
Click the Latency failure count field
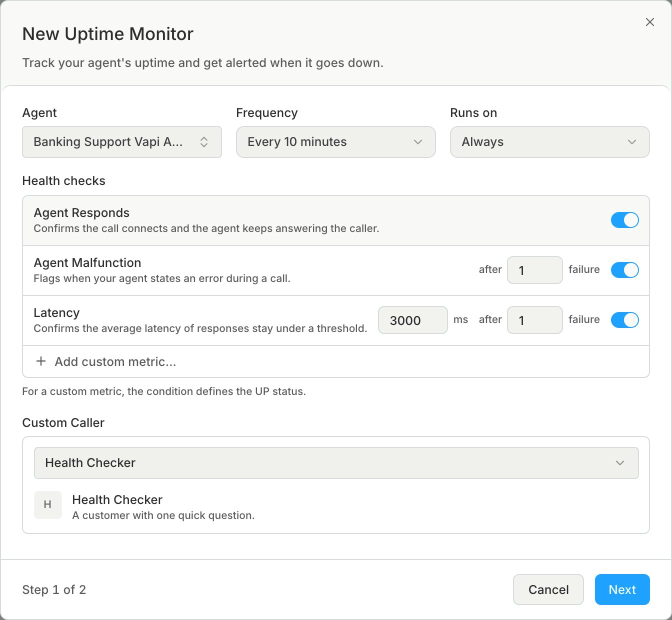535,320
